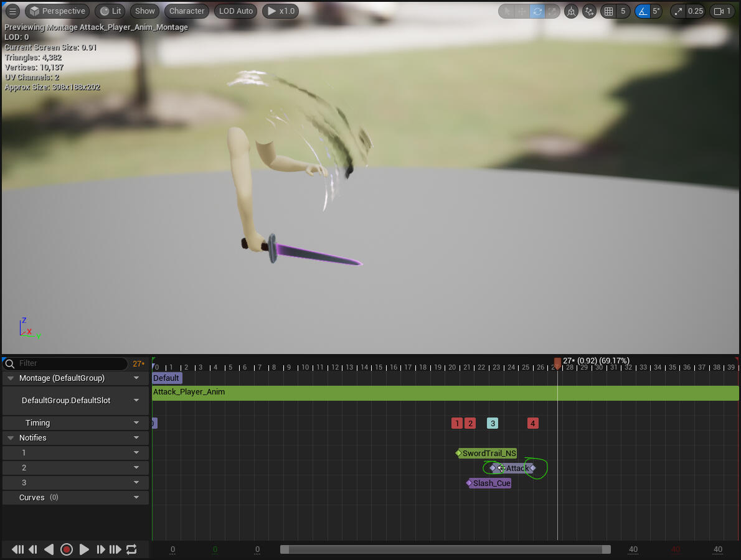The image size is (741, 560).
Task: Open the Perspective view mode menu
Action: click(57, 11)
